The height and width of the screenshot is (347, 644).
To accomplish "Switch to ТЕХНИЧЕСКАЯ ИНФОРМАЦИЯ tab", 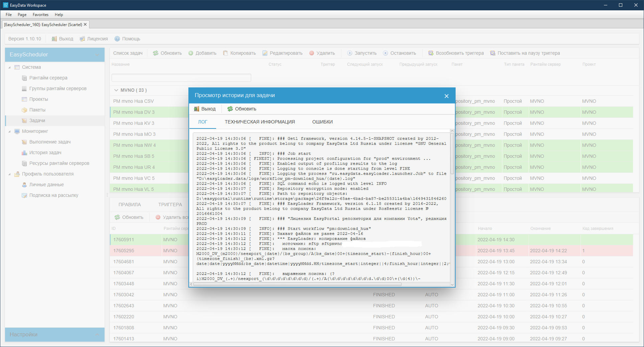I will point(260,122).
